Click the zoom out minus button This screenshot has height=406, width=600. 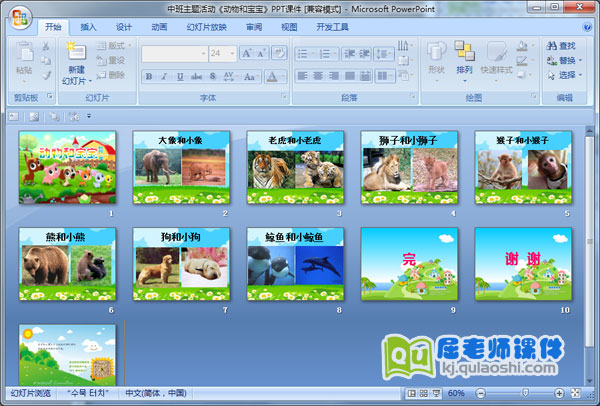tap(480, 394)
